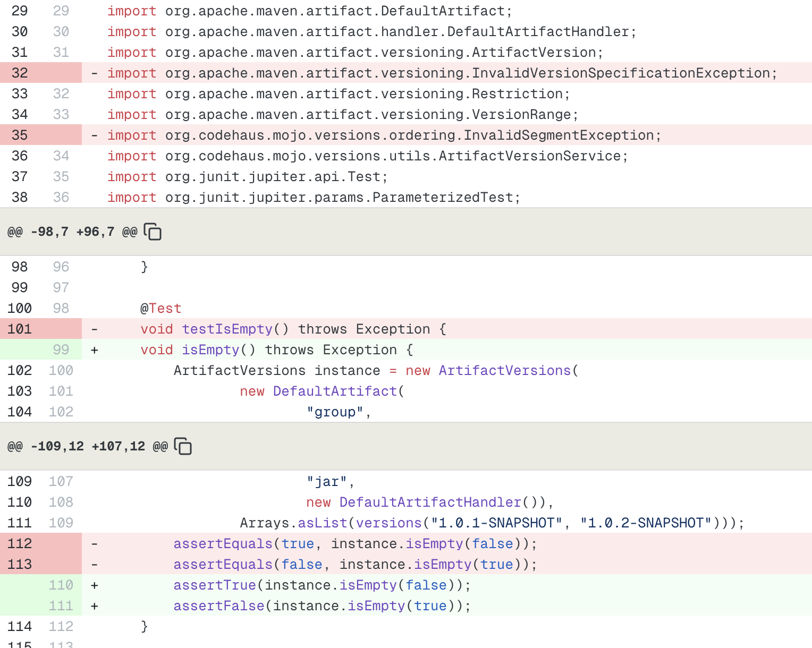The height and width of the screenshot is (648, 812).
Task: Select new line number 112
Action: 61,626
